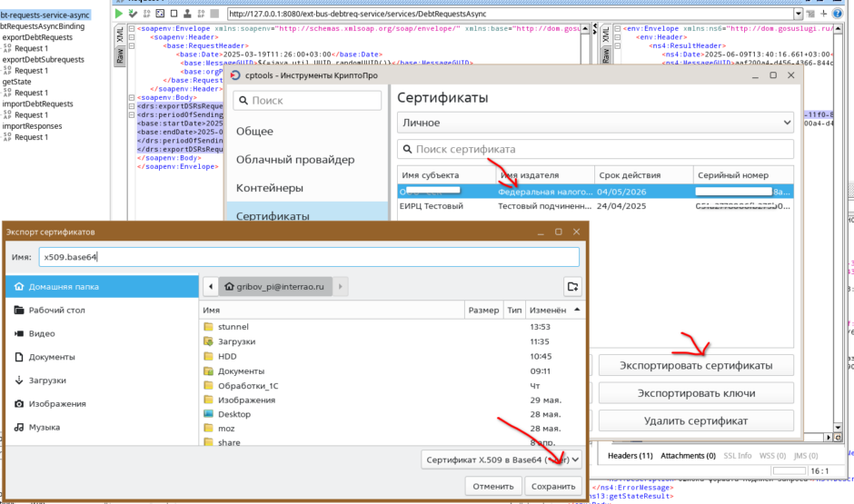
Task: Click the Имя filename field in export dialog
Action: pyautogui.click(x=309, y=257)
